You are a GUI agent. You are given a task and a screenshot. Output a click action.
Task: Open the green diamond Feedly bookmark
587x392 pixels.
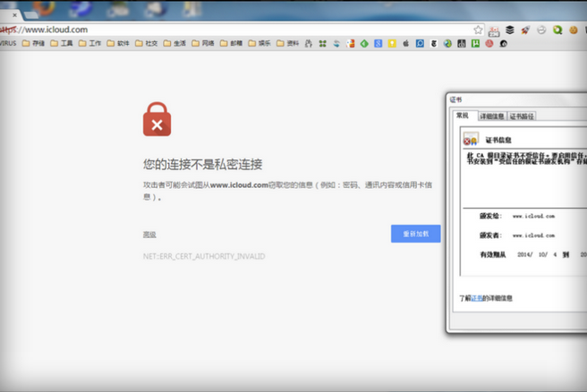tap(364, 44)
